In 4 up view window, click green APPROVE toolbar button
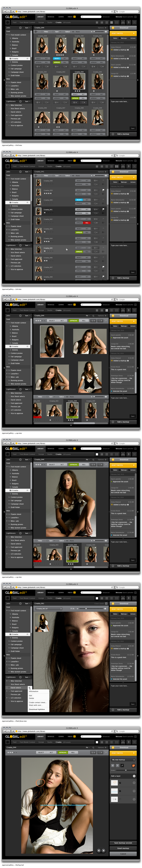This screenshot has height=868, width=142. pyautogui.click(x=73, y=321)
